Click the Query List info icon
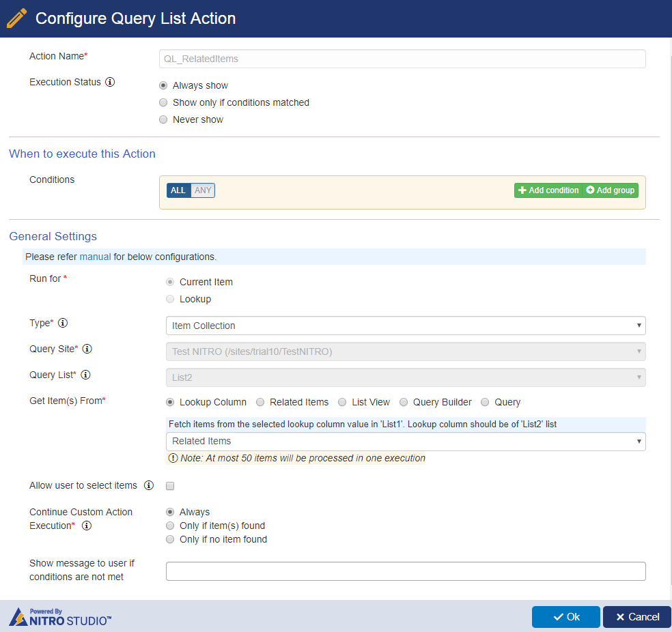Image resolution: width=672 pixels, height=632 pixels. [86, 375]
